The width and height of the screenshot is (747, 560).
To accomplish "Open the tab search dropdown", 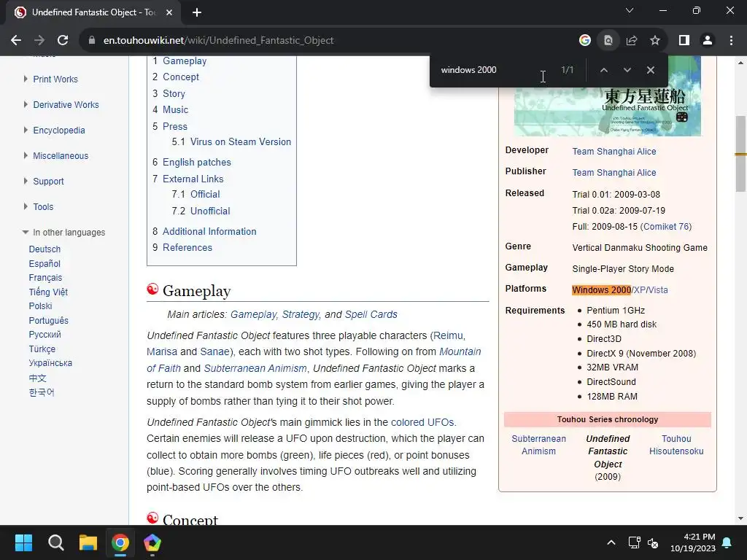I will (x=630, y=10).
